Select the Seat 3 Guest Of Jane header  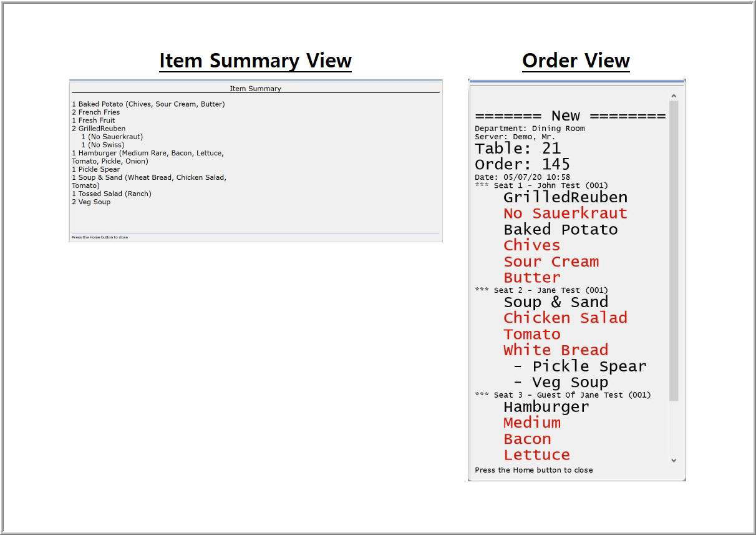click(x=563, y=395)
